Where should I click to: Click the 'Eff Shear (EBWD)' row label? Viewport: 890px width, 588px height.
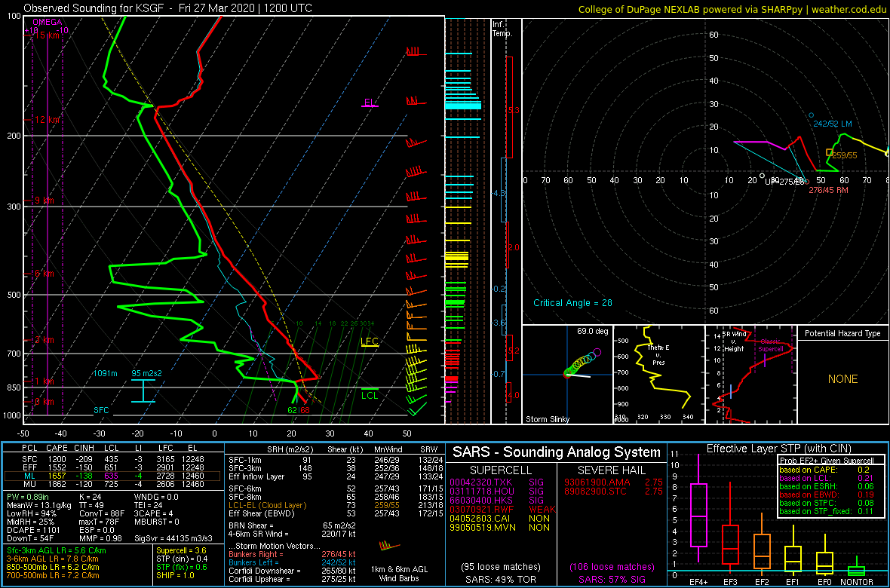point(262,513)
